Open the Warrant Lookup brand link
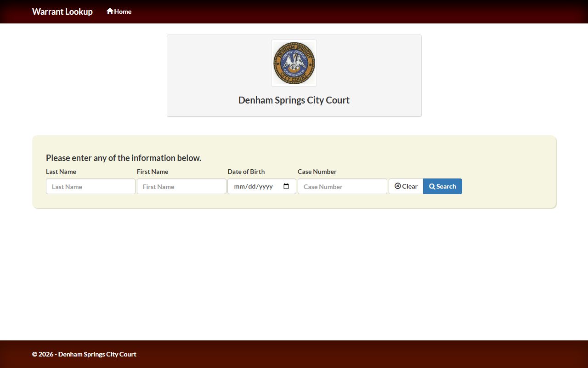Viewport: 588px width, 368px height. click(62, 11)
